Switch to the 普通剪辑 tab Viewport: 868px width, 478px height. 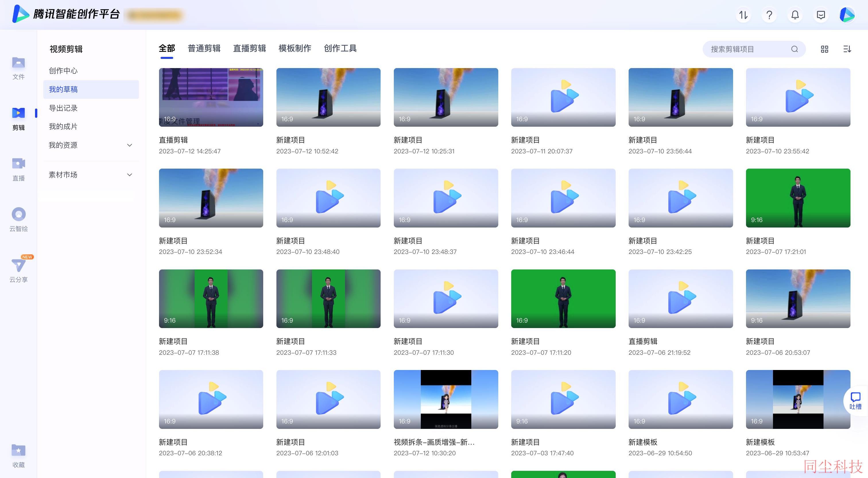[204, 49]
